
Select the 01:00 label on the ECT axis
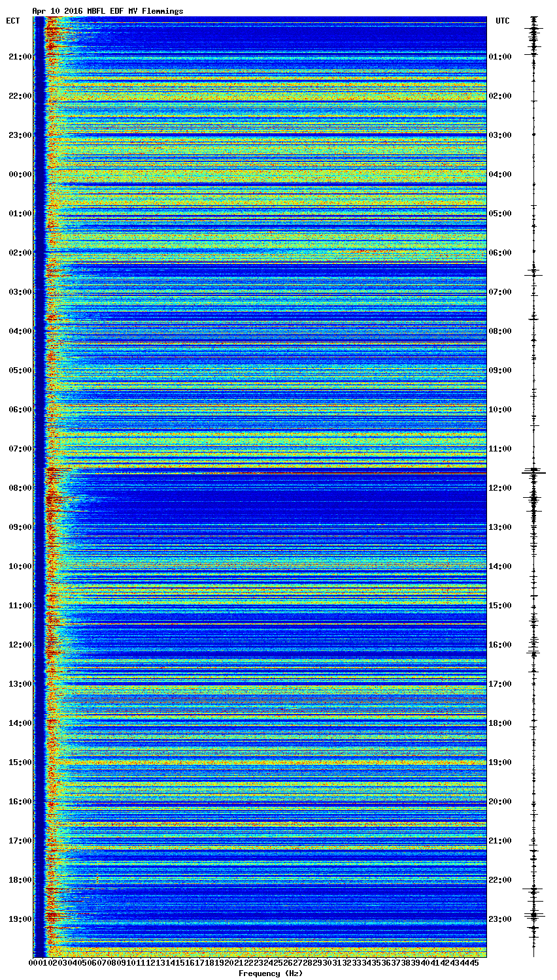coord(20,214)
